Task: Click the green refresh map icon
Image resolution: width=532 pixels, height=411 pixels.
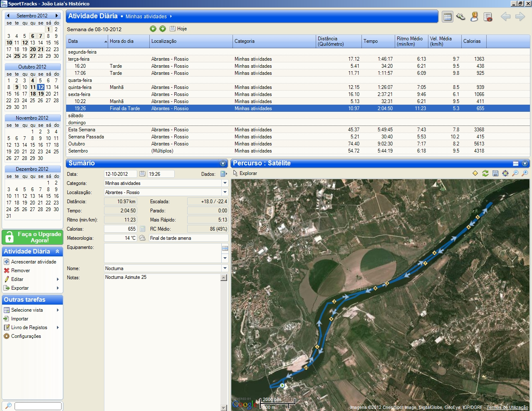Action: click(x=485, y=173)
